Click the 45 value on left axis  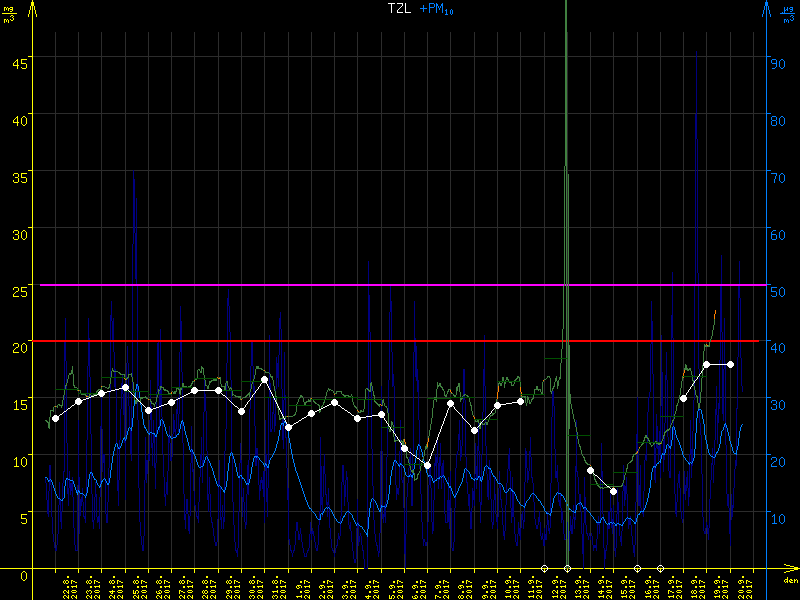point(18,59)
